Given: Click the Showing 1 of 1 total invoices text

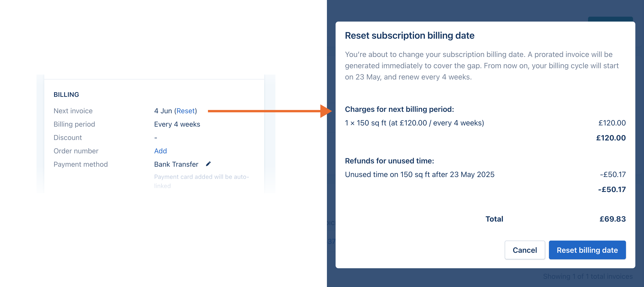Looking at the screenshot, I should coord(588,276).
